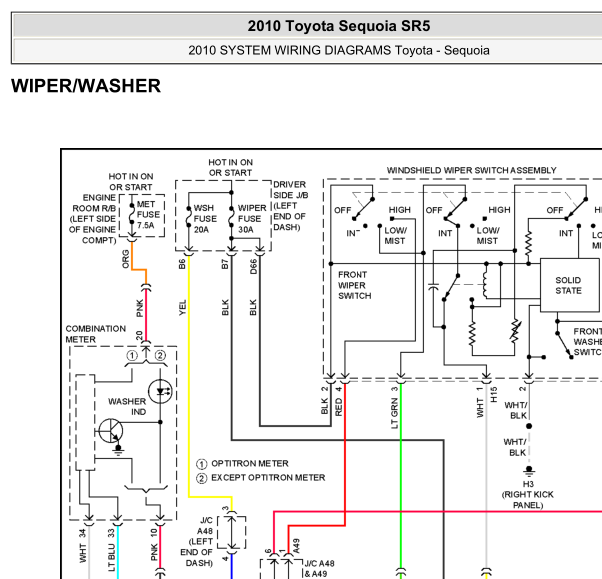Click "J/C A48 (LEFT END OF DASH)" label
Screen dimensions: 602x579
(x=197, y=541)
